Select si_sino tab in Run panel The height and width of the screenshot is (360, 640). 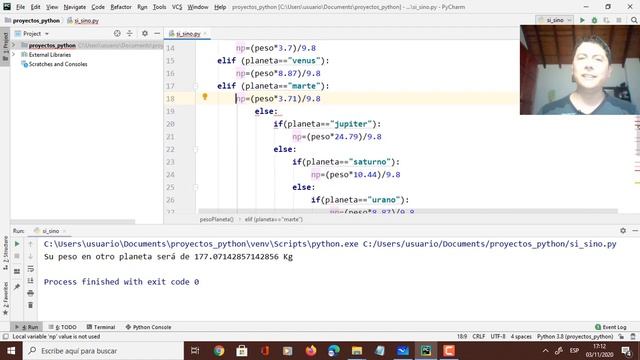point(50,231)
